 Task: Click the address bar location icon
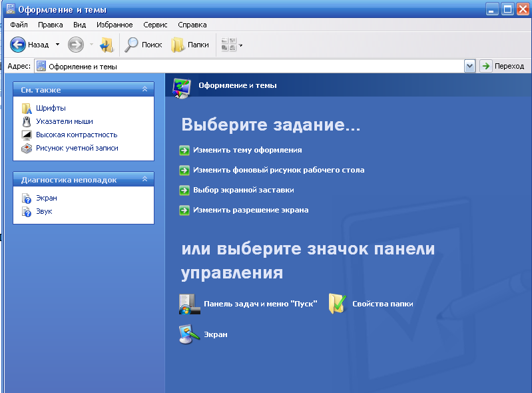pyautogui.click(x=41, y=66)
